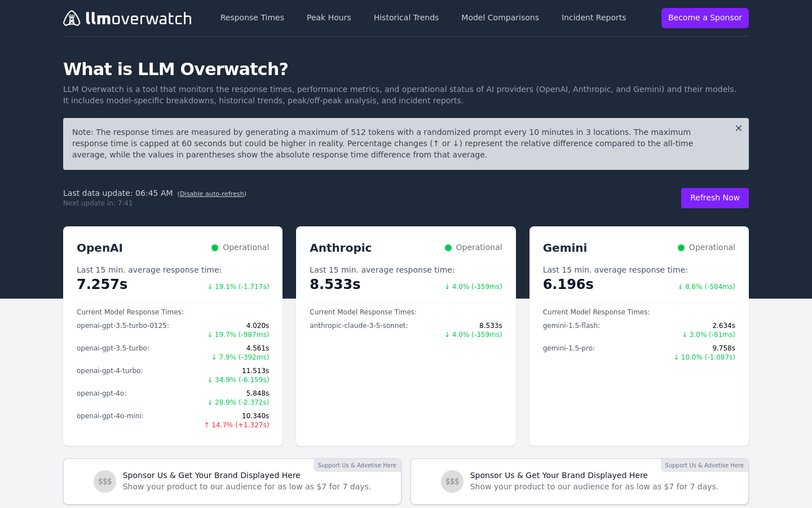Click gemini-1.5-flash model label
812x508 pixels.
pyautogui.click(x=571, y=326)
